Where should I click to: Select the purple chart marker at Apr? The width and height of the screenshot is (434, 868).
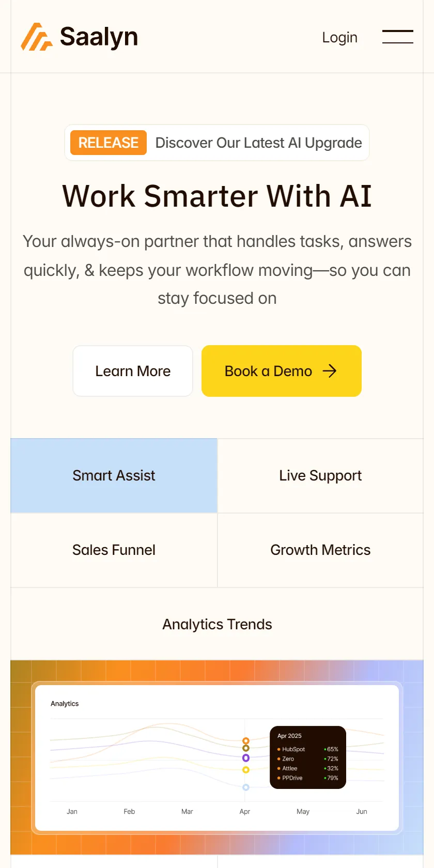click(246, 758)
